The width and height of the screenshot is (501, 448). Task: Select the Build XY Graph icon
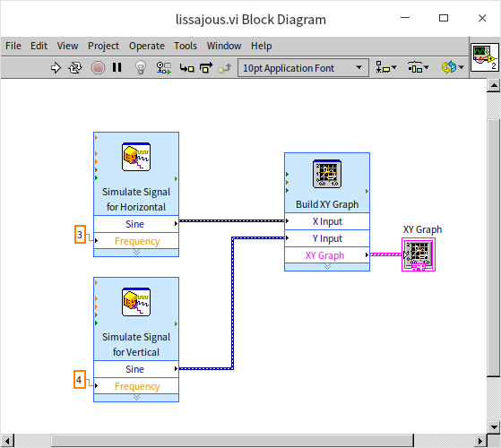(x=327, y=174)
